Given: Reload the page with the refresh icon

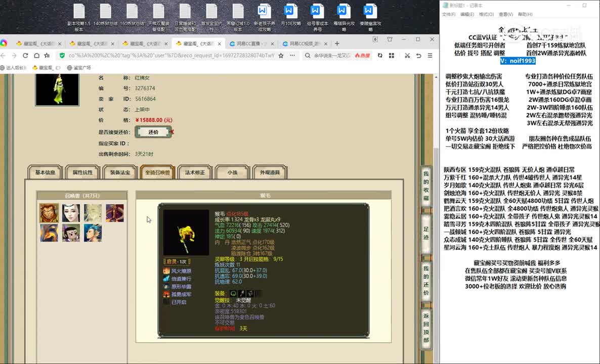Looking at the screenshot, I should pos(25,56).
